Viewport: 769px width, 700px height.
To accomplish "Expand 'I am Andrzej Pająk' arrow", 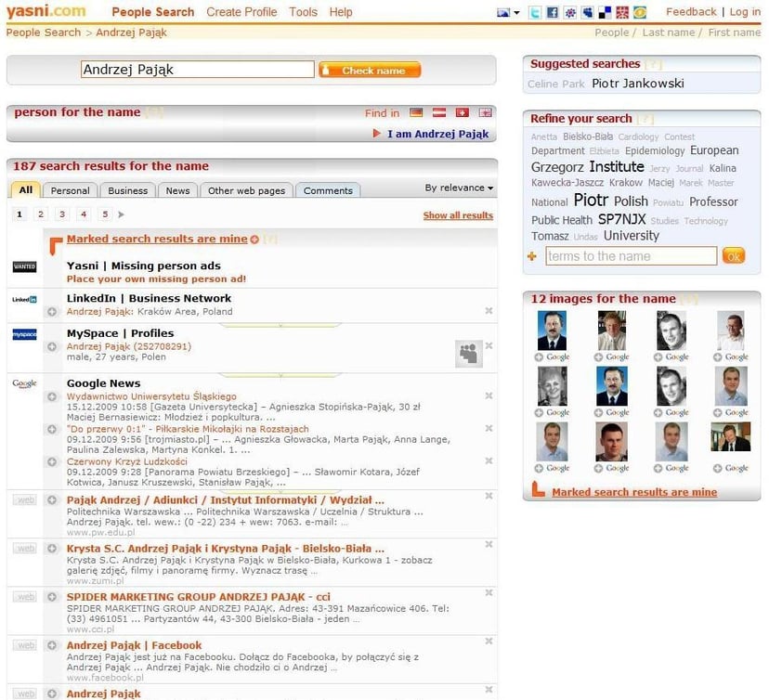I will 377,134.
